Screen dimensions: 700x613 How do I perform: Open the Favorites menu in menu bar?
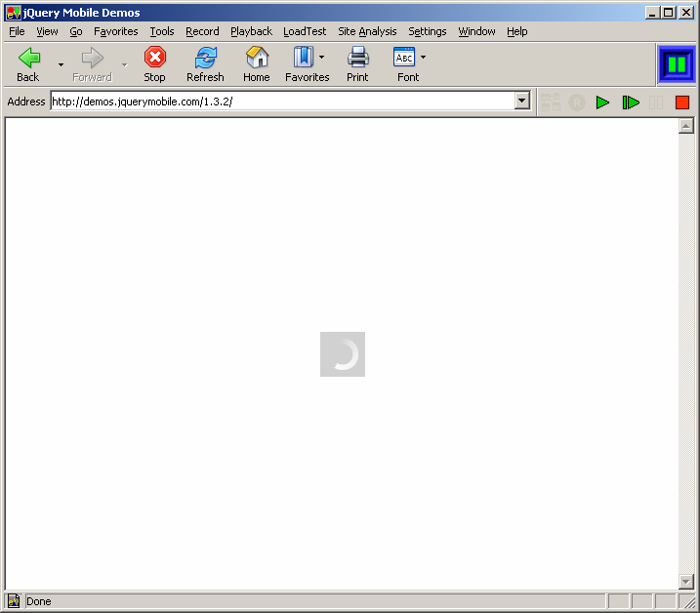tap(115, 31)
